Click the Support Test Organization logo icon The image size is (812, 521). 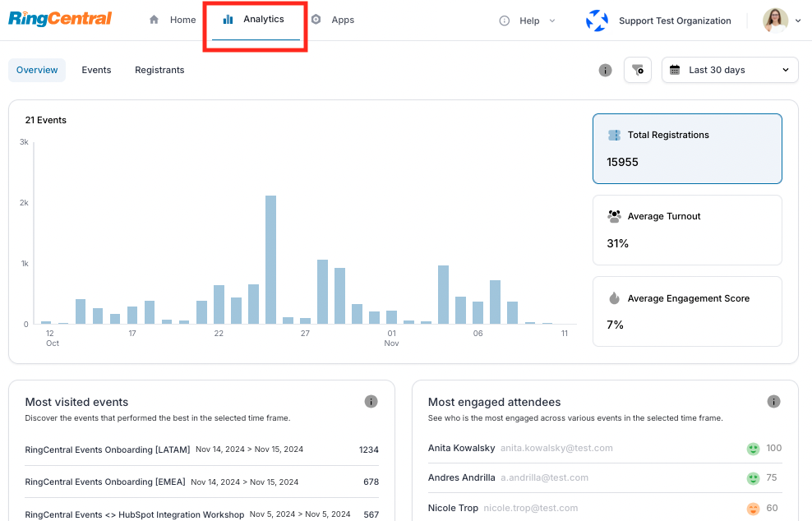(597, 21)
